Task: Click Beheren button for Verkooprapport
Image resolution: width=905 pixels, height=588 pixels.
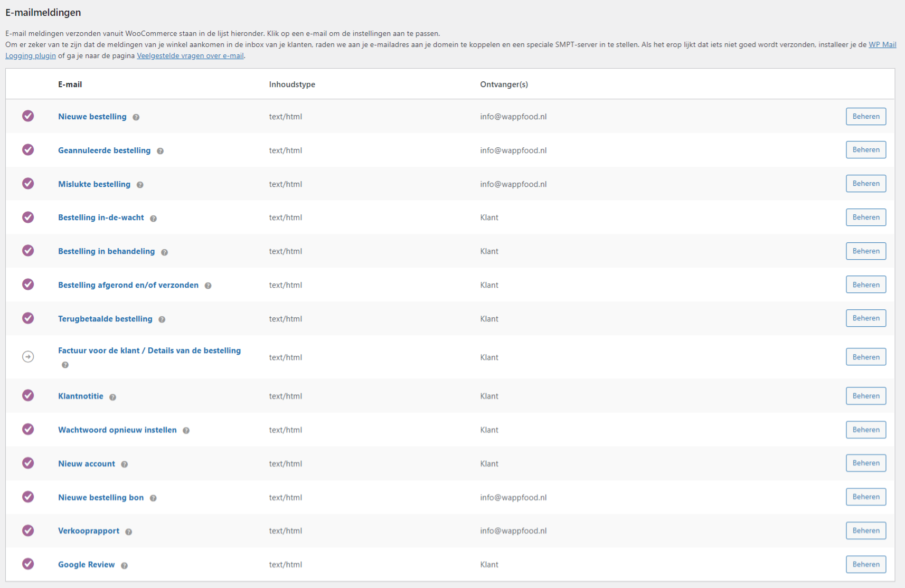Action: [866, 530]
